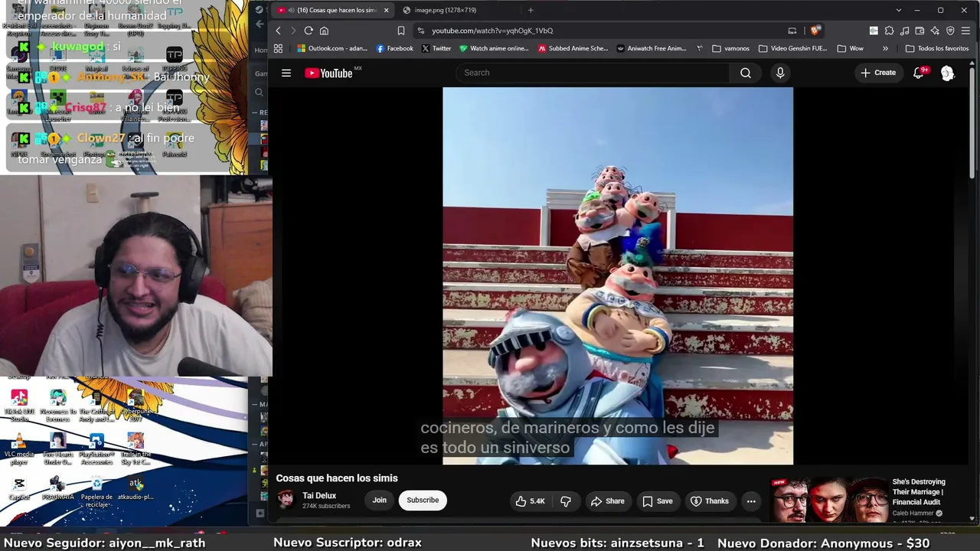Click the video title Cosas que hacen los simis
The height and width of the screenshot is (551, 980).
pos(337,478)
